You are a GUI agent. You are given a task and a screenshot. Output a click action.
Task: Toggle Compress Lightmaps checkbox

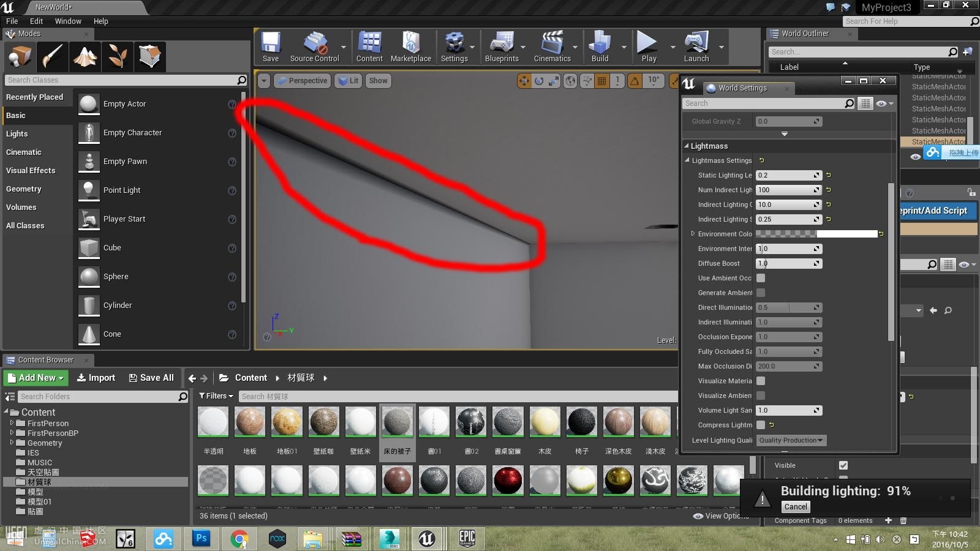click(761, 425)
